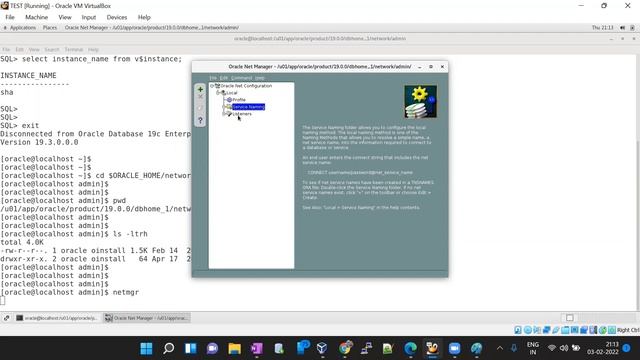Open Google Chrome from the taskbar

click(345, 348)
